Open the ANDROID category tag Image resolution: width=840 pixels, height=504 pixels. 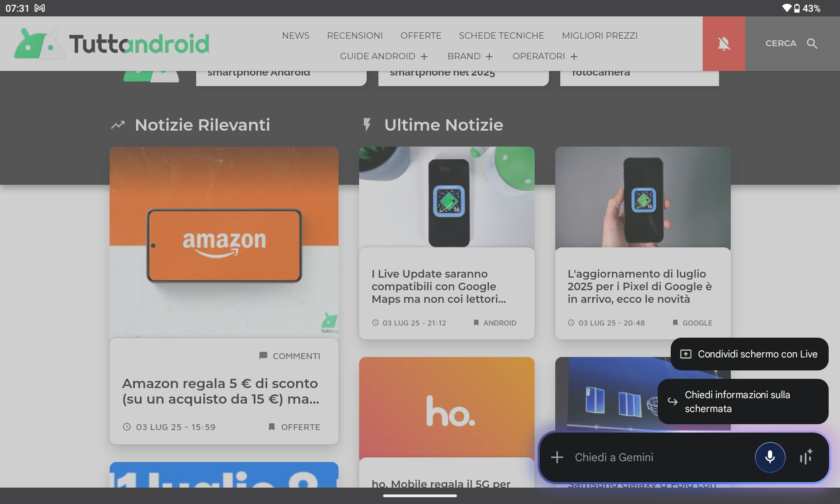[x=500, y=323]
